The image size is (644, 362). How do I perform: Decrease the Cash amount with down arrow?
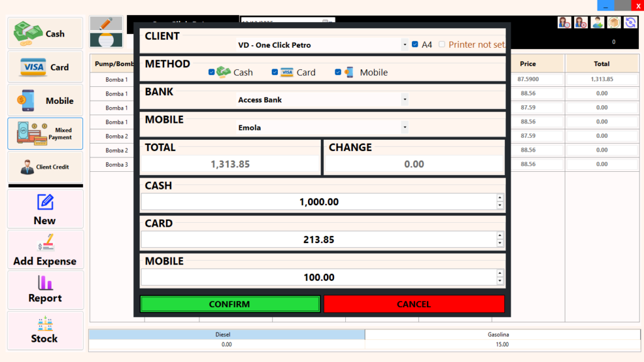tap(500, 205)
